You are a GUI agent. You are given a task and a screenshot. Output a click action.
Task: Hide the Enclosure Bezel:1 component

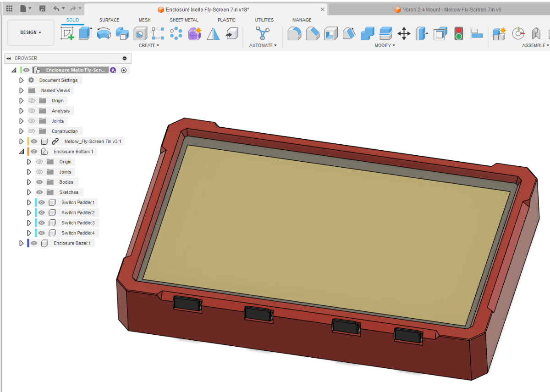point(34,243)
